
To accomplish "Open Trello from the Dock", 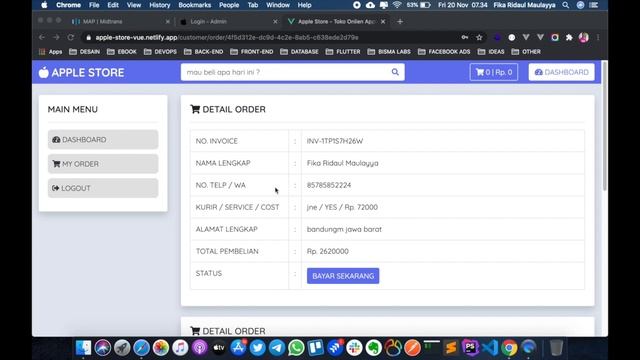I will click(x=316, y=348).
